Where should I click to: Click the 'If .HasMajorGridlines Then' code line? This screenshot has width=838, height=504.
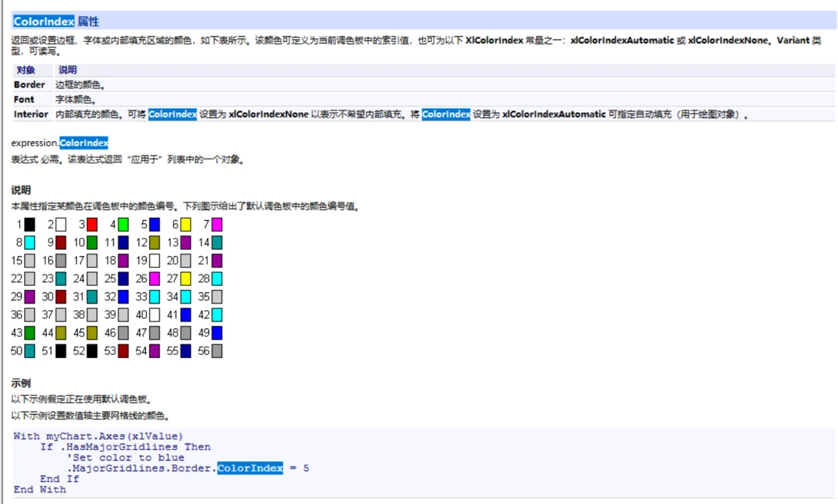125,447
